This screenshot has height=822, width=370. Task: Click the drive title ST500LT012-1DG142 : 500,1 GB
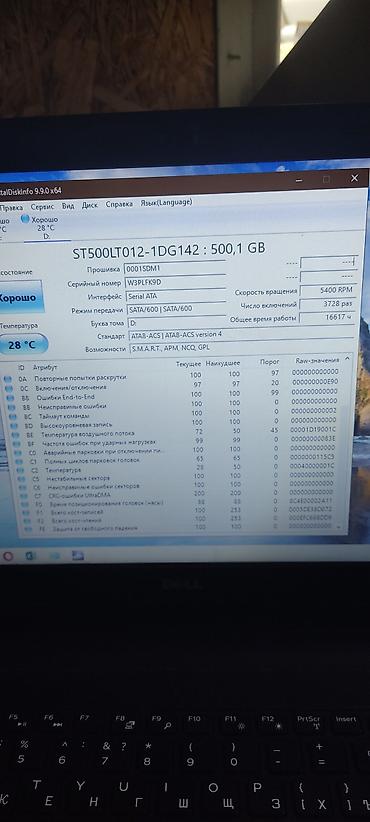pyautogui.click(x=168, y=251)
